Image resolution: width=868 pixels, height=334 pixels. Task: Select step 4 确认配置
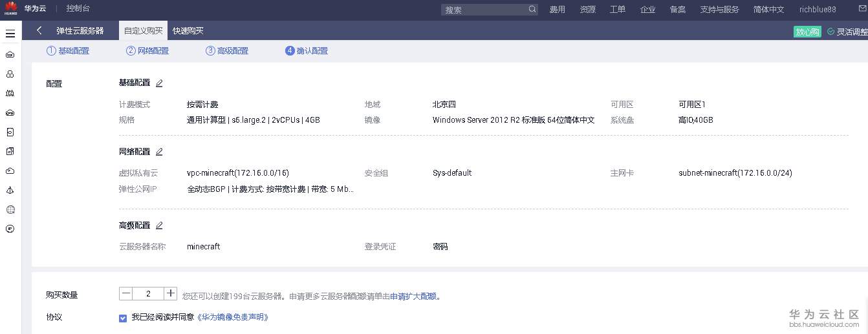(x=307, y=51)
